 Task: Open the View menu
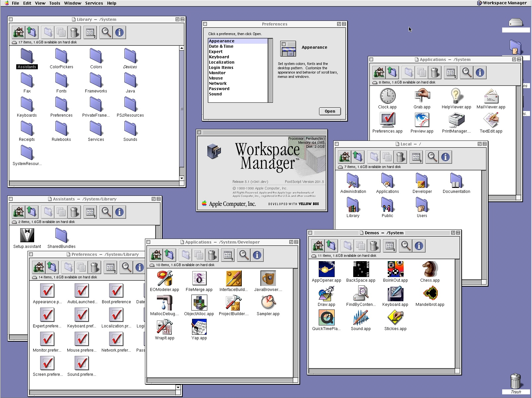40,3
